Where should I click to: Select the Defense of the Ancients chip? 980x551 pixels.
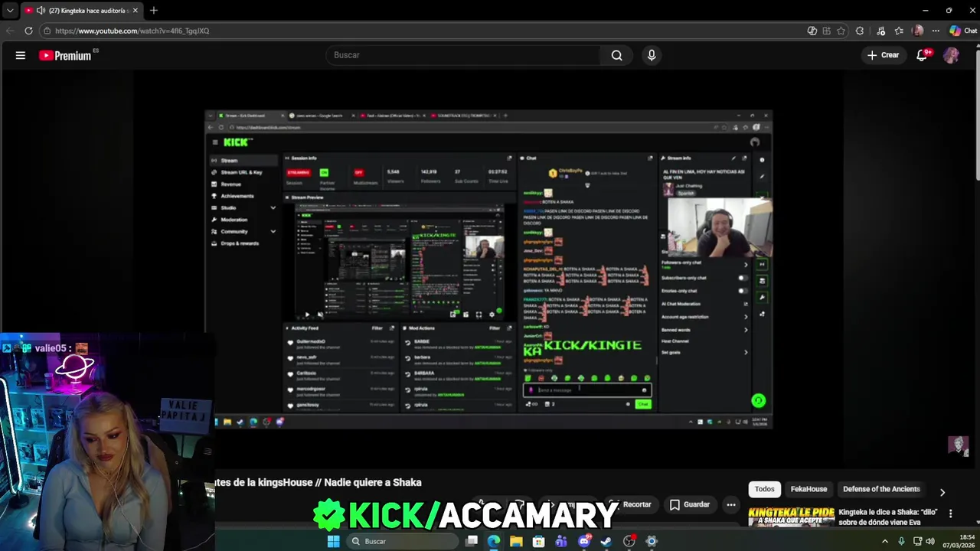click(x=881, y=489)
